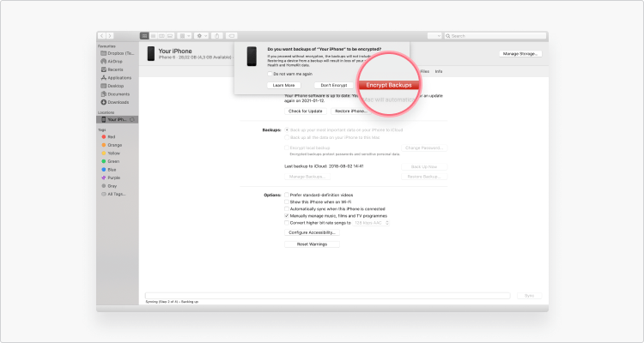This screenshot has width=644, height=343.
Task: Choose Don't Encrypt in the dialog
Action: (x=334, y=86)
